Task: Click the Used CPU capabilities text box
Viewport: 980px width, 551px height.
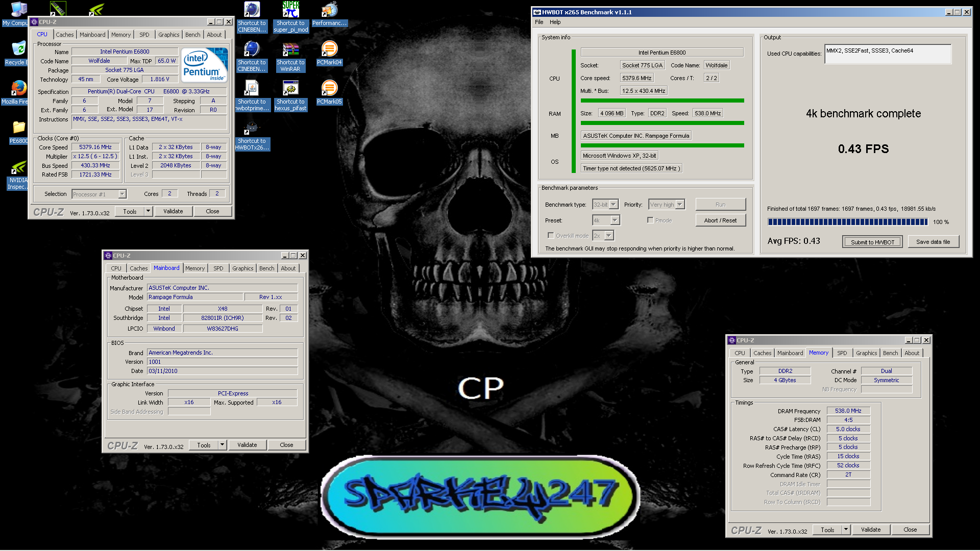Action: click(x=888, y=54)
